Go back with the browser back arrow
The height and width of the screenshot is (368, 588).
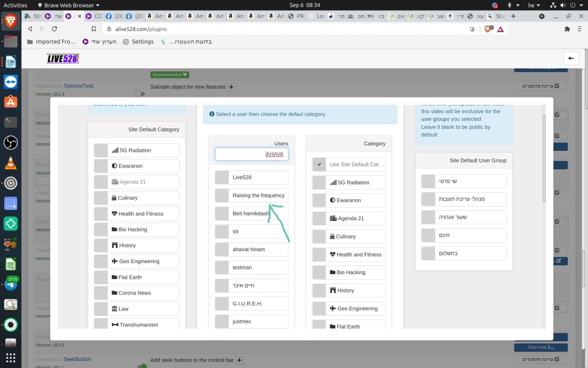(30, 29)
